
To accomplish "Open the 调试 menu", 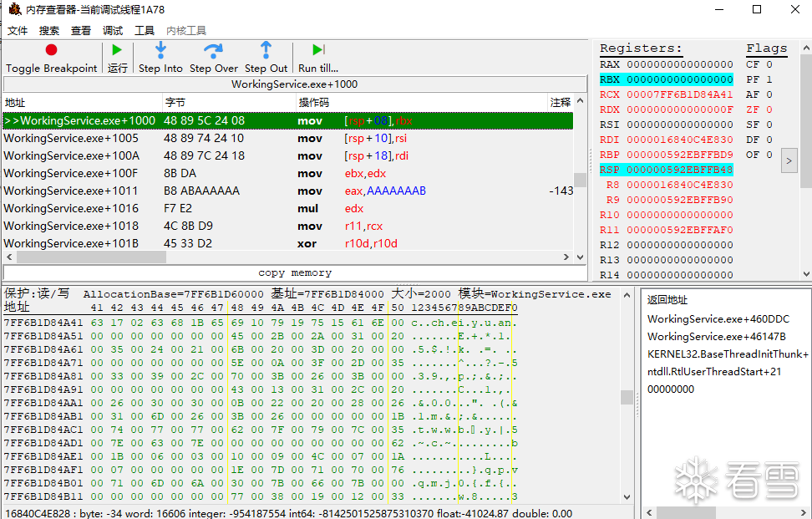I will point(113,31).
